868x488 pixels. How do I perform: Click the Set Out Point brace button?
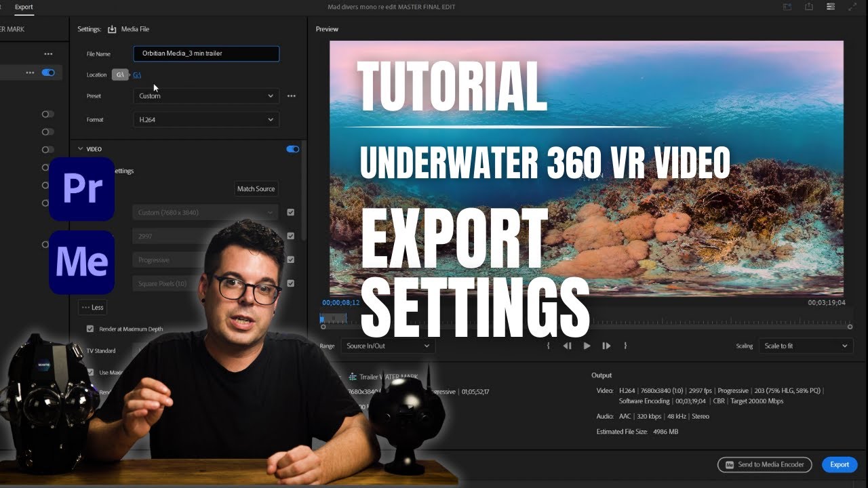pos(625,346)
